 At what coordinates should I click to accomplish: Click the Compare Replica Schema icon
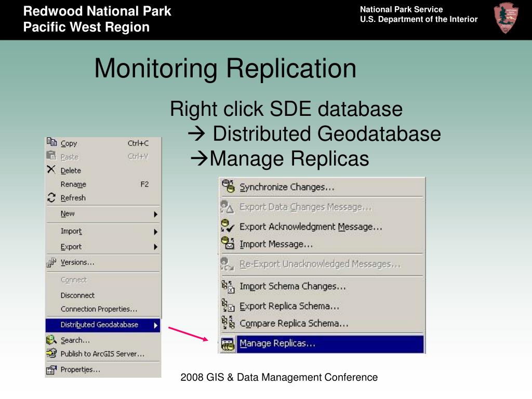tap(228, 323)
